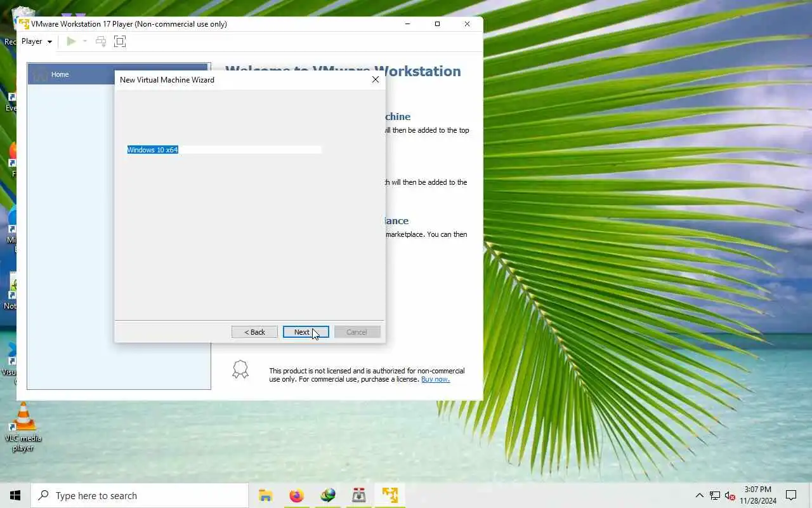Viewport: 812px width, 508px height.
Task: Click the muted volume tray icon
Action: click(730, 495)
